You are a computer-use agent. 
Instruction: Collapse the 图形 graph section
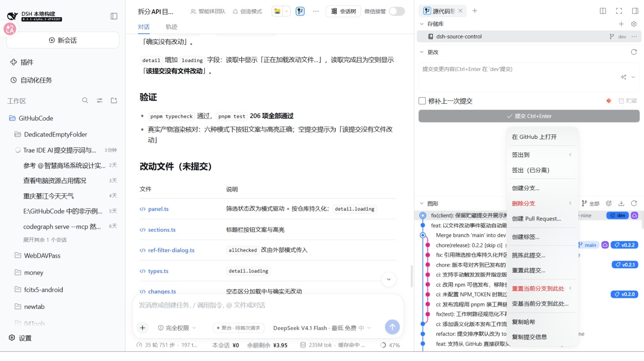point(422,204)
